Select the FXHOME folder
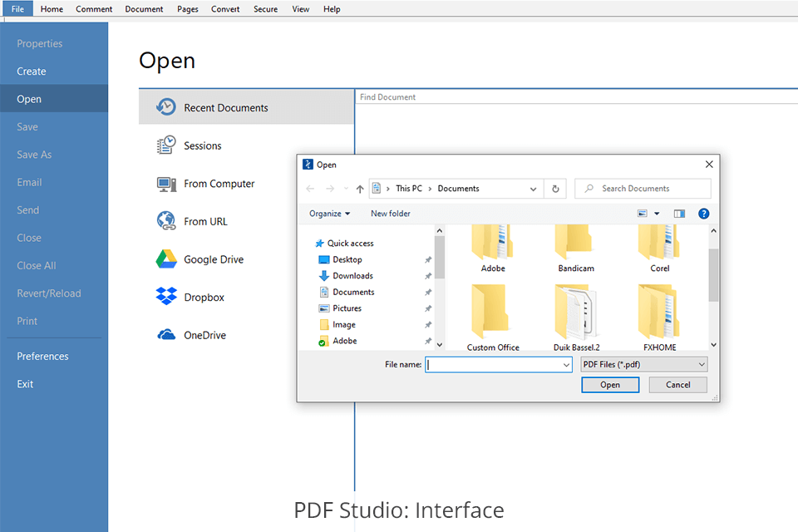Image resolution: width=798 pixels, height=532 pixels. coord(659,318)
